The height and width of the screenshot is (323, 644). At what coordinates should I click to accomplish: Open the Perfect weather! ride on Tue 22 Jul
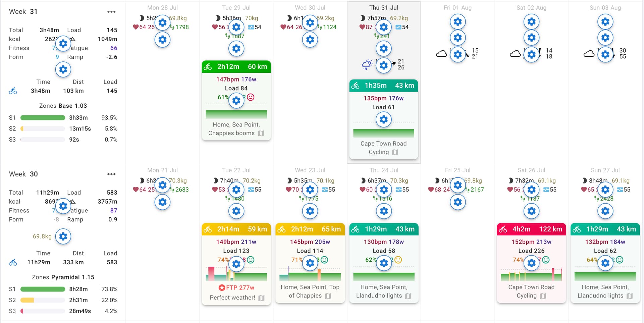click(x=232, y=298)
